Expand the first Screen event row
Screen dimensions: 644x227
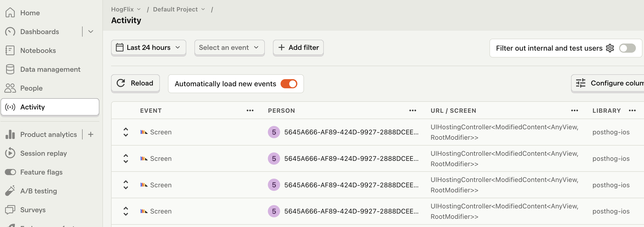[x=126, y=132]
